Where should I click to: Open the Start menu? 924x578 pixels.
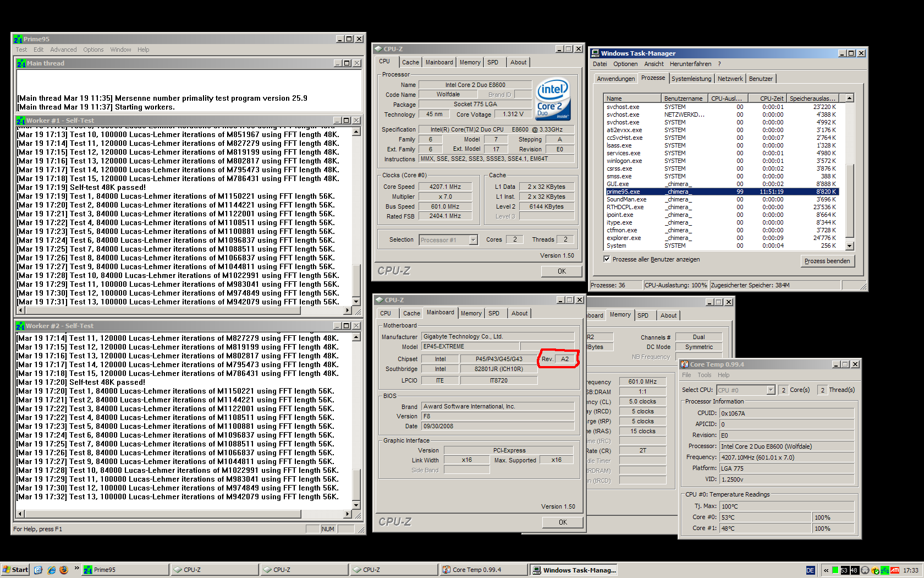pos(15,570)
